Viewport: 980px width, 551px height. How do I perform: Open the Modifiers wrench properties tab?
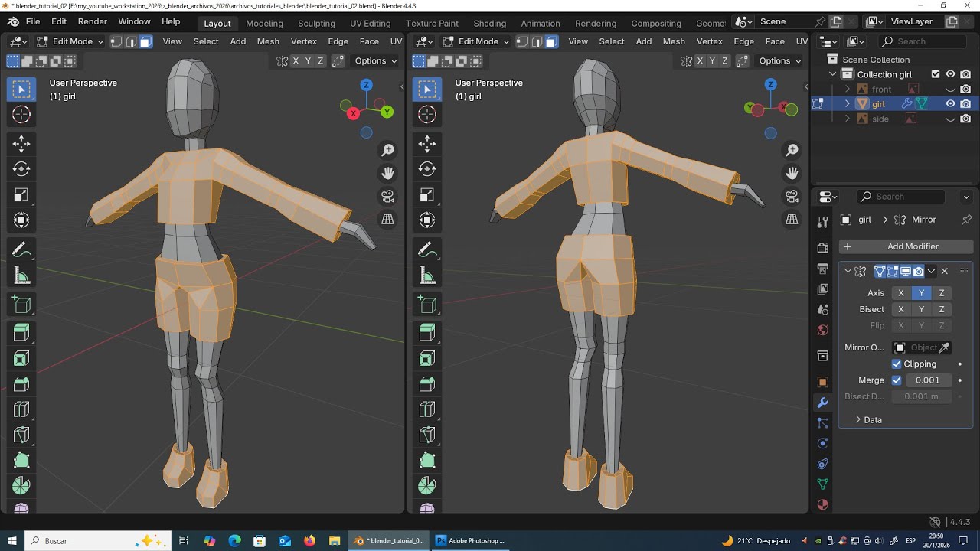[823, 403]
